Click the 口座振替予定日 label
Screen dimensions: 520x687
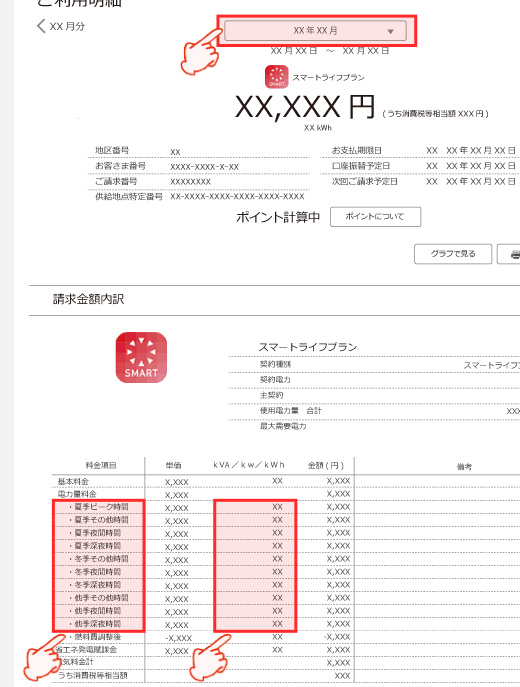pos(361,166)
